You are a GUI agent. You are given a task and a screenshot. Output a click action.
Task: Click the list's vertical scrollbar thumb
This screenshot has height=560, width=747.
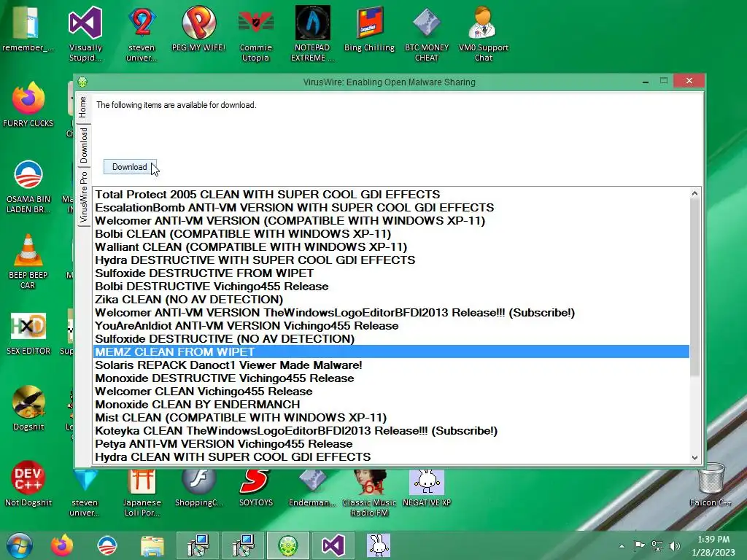coord(694,288)
